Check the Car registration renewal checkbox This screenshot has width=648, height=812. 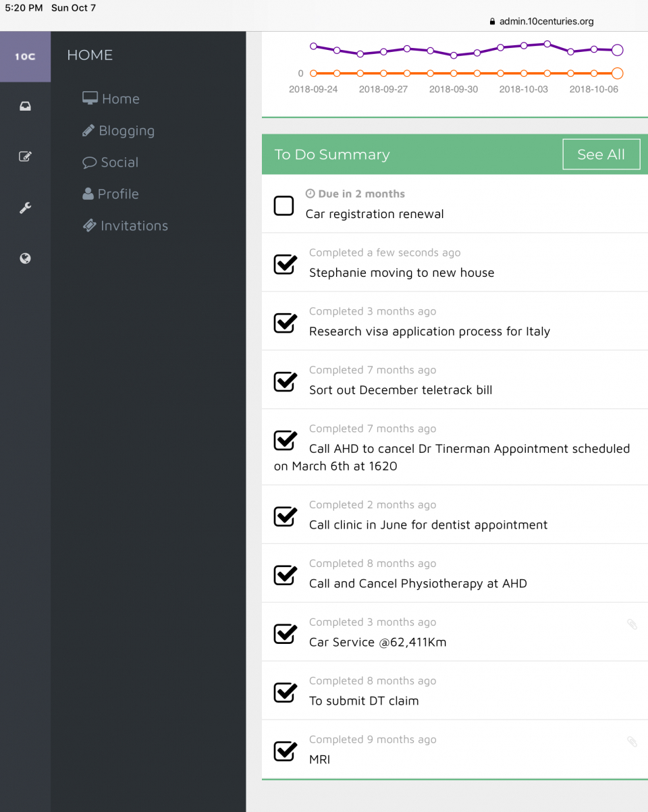284,206
